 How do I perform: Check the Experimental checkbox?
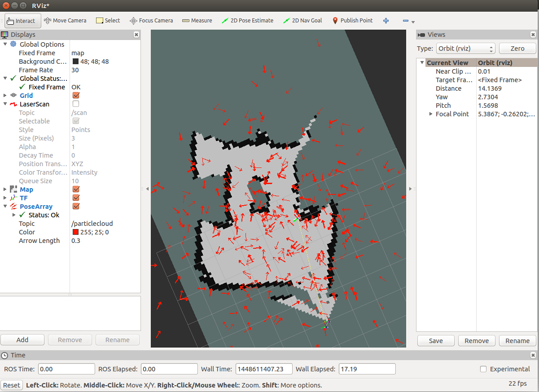(x=483, y=369)
